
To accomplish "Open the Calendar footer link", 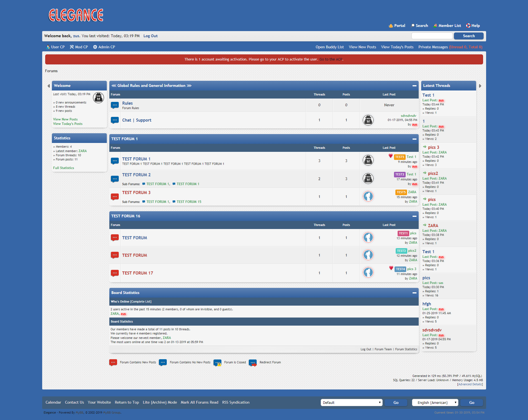I will click(x=53, y=402).
